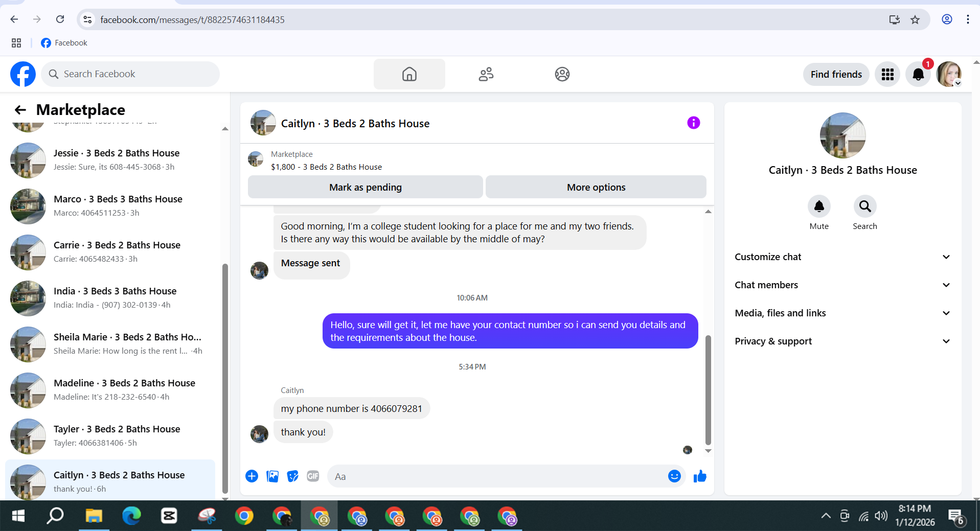
Task: Click the Find friends button
Action: [x=836, y=75]
